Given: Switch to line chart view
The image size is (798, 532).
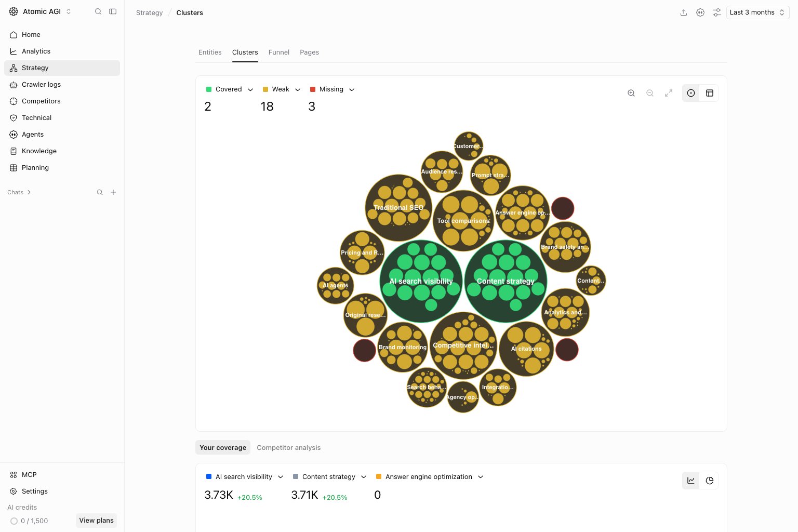Looking at the screenshot, I should pos(691,481).
